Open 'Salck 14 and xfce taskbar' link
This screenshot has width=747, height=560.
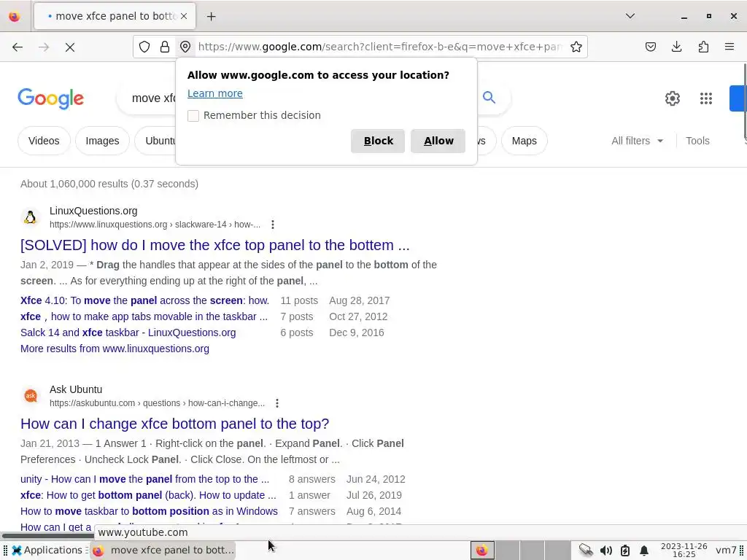pos(128,332)
